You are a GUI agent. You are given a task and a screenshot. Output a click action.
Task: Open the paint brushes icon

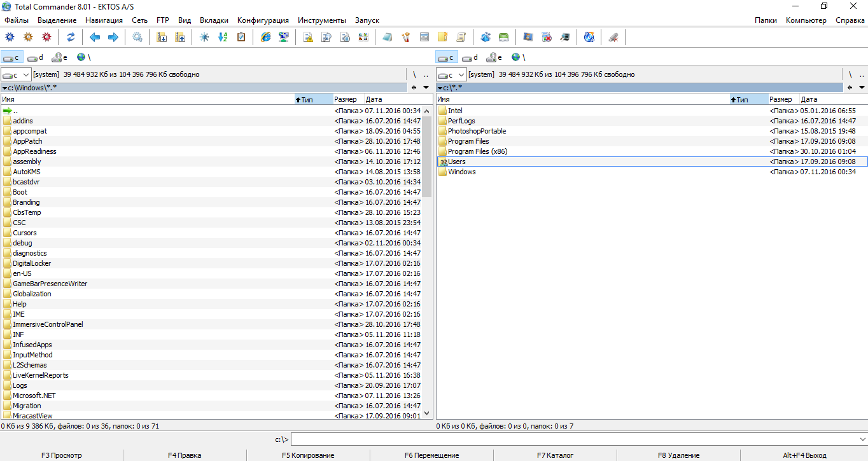(406, 38)
